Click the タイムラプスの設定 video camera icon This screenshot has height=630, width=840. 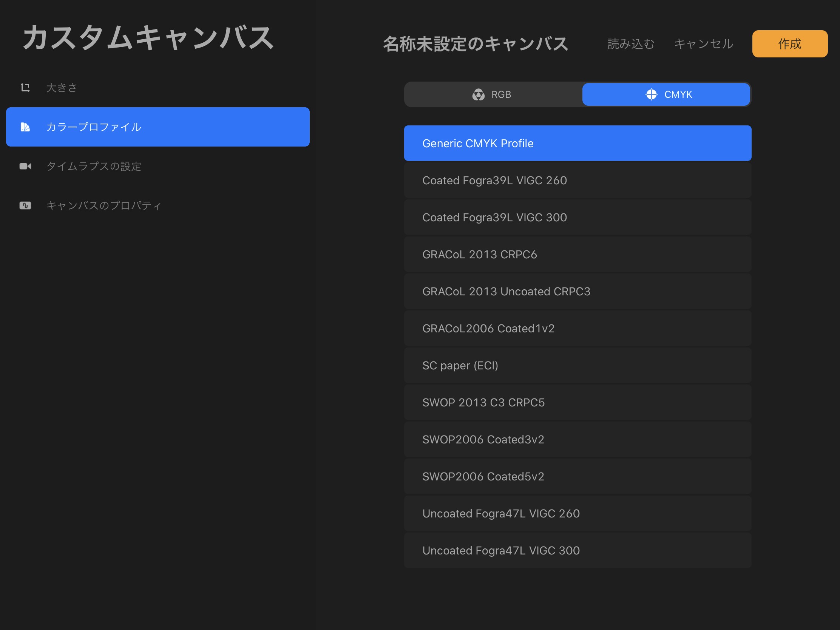click(x=25, y=166)
